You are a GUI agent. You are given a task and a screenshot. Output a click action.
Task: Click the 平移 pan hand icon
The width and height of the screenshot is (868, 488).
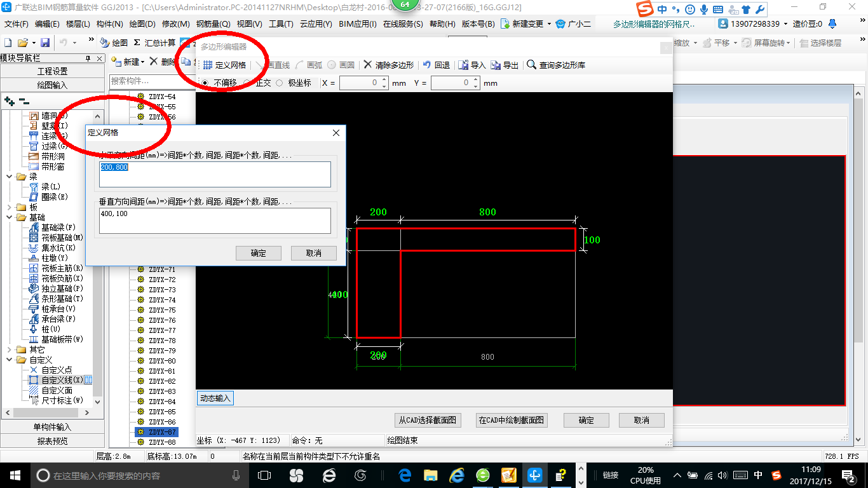click(x=707, y=43)
